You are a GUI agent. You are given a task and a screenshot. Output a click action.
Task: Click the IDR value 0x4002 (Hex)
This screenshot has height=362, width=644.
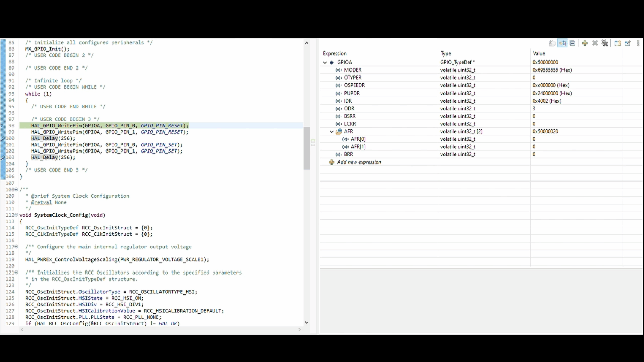click(x=547, y=101)
